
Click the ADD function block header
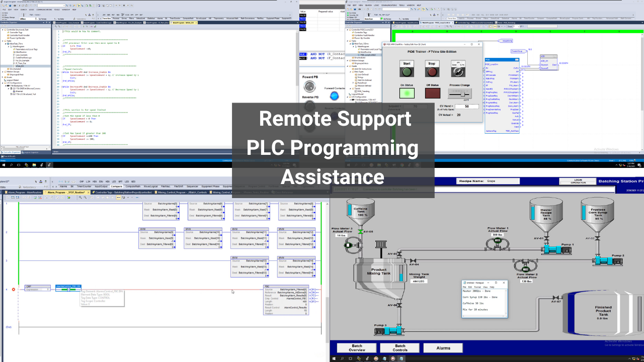tap(549, 56)
